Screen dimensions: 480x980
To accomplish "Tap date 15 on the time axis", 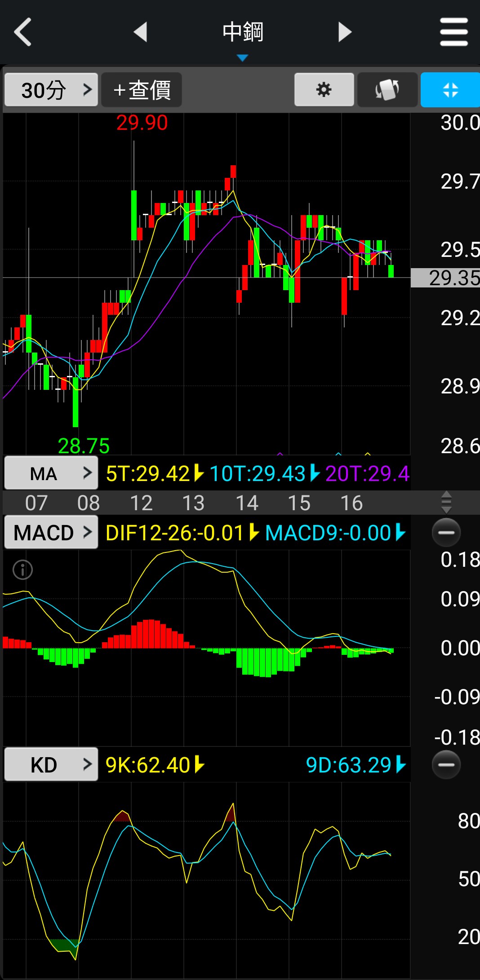I will pos(299,503).
